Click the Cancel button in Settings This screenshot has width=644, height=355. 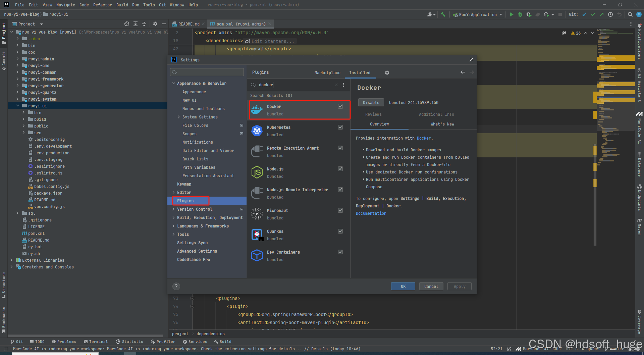click(x=431, y=286)
